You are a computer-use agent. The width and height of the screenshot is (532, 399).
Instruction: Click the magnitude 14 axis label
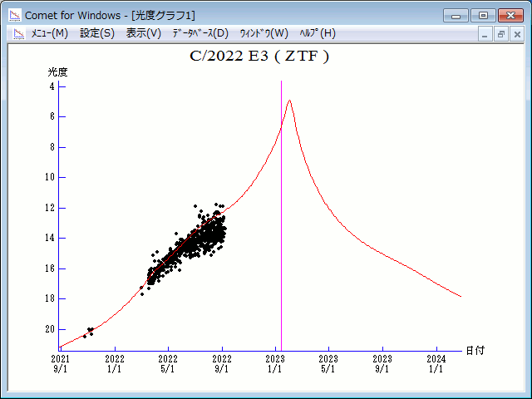[50, 238]
